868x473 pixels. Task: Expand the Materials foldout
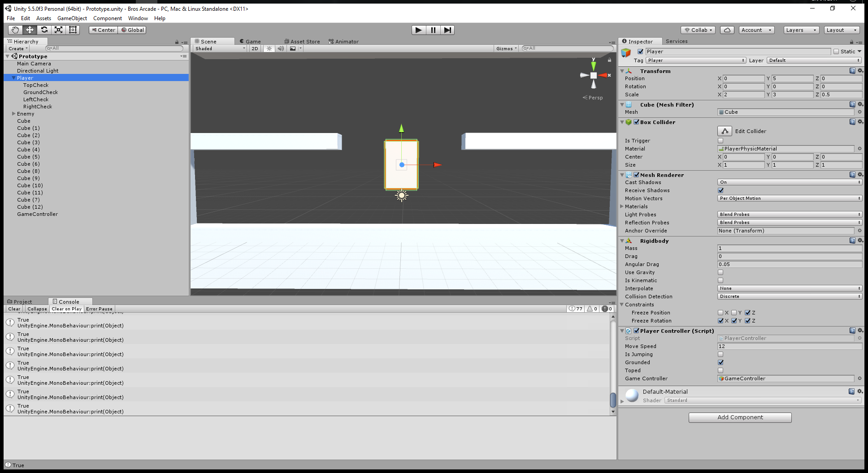(x=622, y=206)
